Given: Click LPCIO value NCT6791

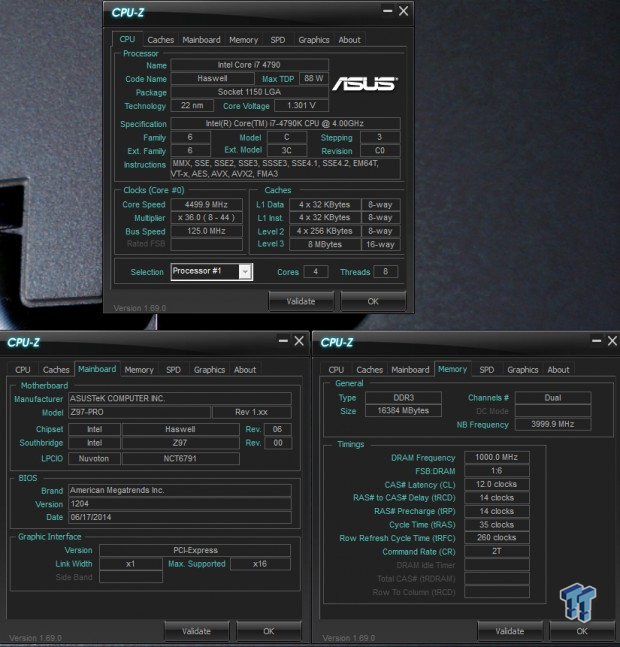Looking at the screenshot, I should point(181,458).
